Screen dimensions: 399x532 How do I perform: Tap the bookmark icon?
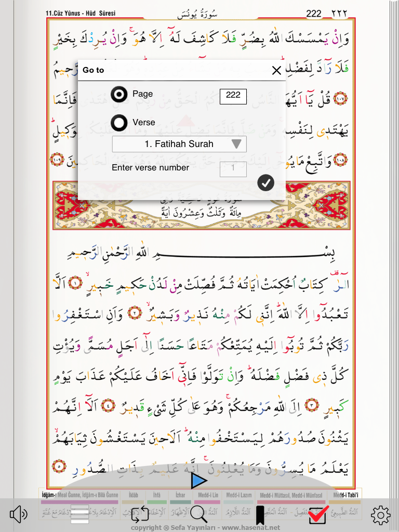(x=260, y=515)
